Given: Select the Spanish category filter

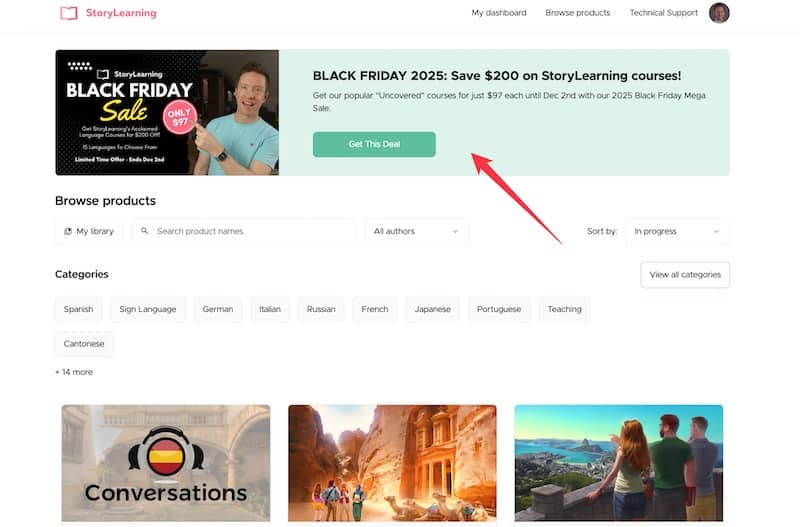Looking at the screenshot, I should (78, 309).
